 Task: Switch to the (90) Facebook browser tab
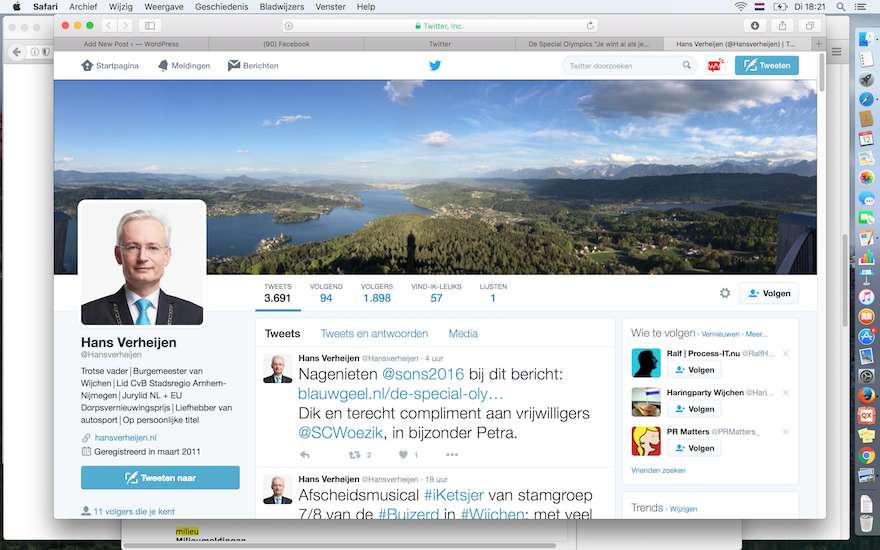tap(286, 44)
